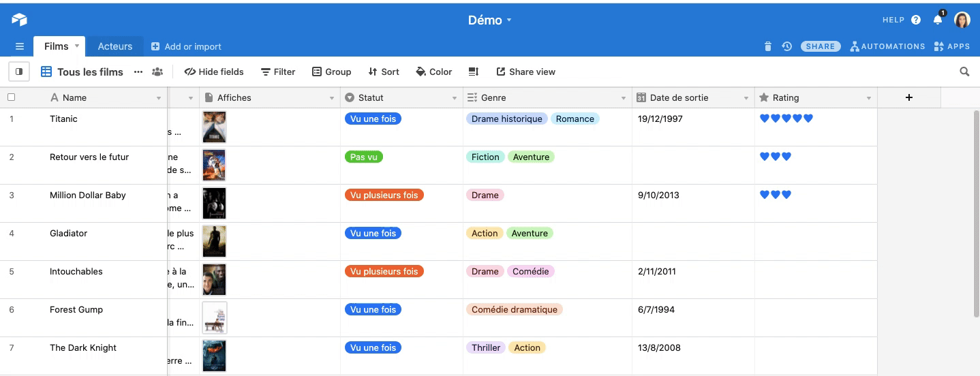Select Million Dollar Baby's Vu plusieurs fois tag
Image resolution: width=980 pixels, height=376 pixels.
[x=384, y=195]
